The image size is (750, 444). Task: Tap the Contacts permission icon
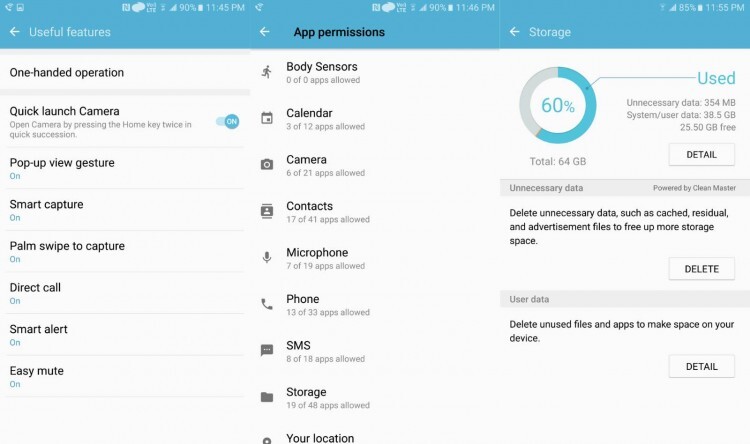click(267, 211)
